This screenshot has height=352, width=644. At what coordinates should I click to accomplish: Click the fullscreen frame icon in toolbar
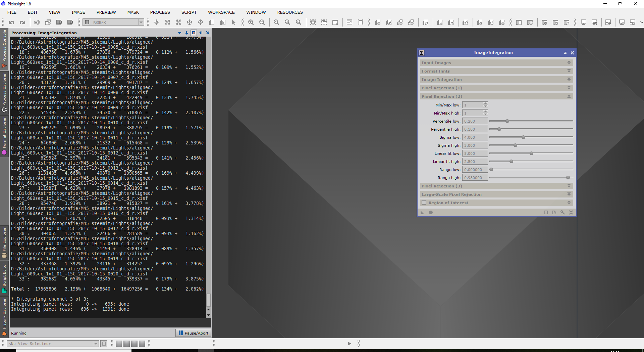(361, 22)
